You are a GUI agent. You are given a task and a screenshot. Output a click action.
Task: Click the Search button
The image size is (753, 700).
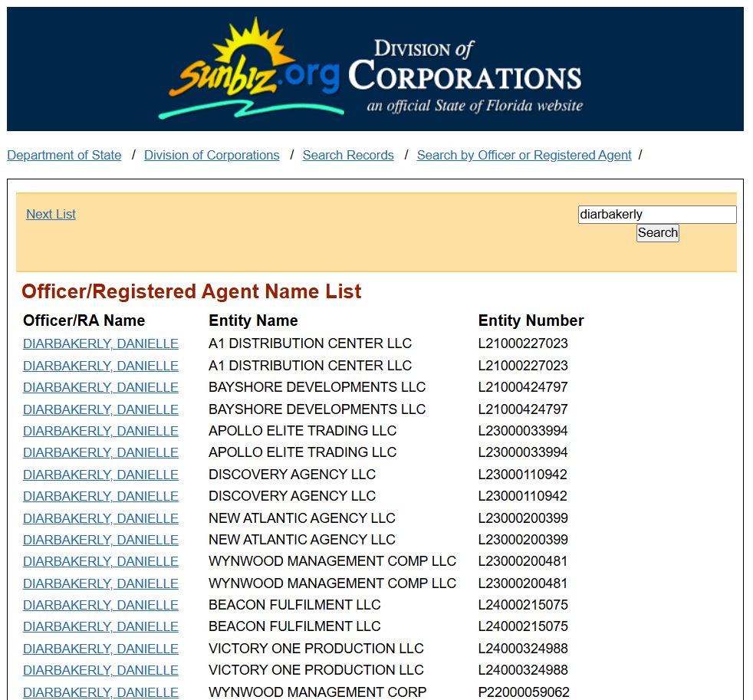[657, 233]
